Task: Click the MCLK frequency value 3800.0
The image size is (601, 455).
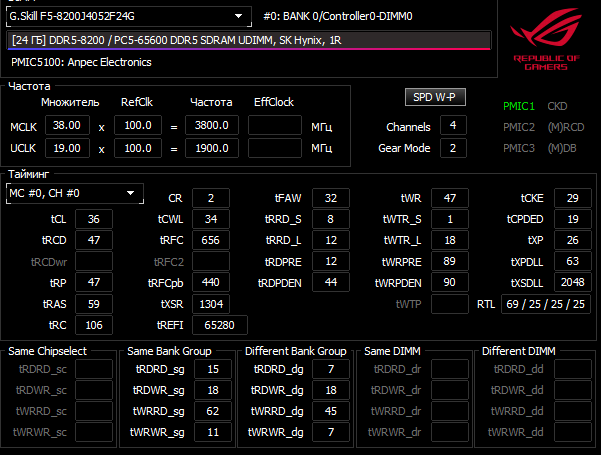Action: pos(212,125)
